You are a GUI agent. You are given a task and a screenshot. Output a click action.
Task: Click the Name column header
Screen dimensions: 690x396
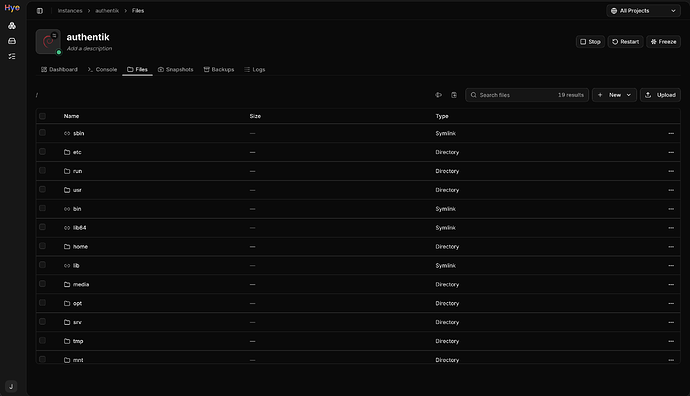71,116
